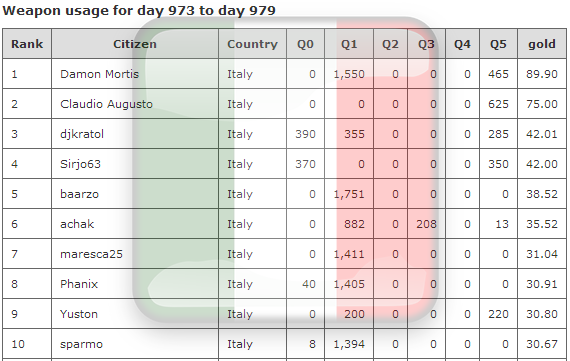This screenshot has width=570, height=361.
Task: Open citizen Claudio Augusto
Action: pyautogui.click(x=107, y=104)
